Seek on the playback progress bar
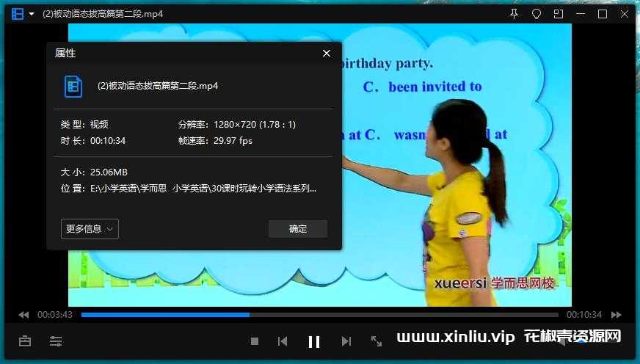 point(319,315)
